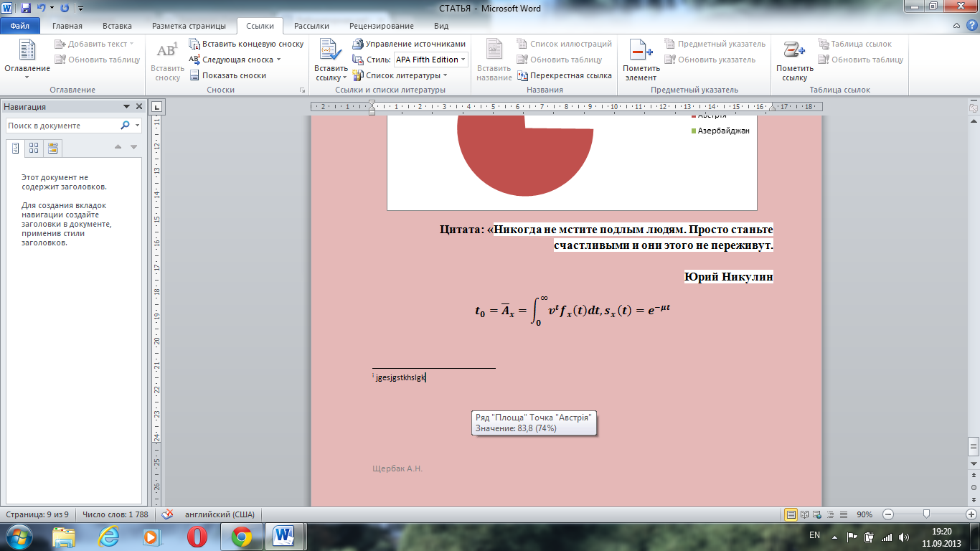Switch to Главная tab
Viewport: 980px width, 551px height.
tap(67, 26)
